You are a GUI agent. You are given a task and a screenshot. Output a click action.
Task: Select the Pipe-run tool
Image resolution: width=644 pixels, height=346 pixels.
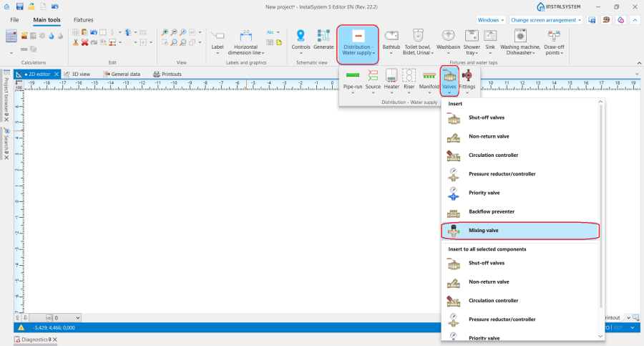click(352, 81)
